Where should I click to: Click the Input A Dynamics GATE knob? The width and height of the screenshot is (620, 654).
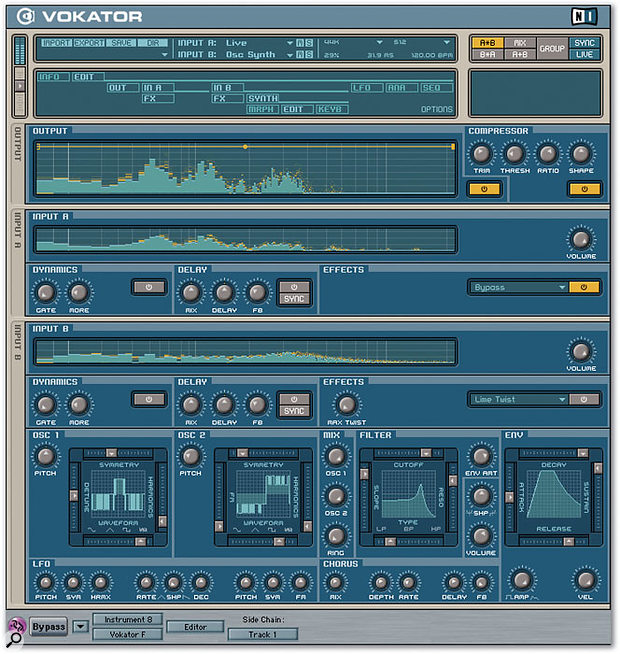click(x=46, y=293)
